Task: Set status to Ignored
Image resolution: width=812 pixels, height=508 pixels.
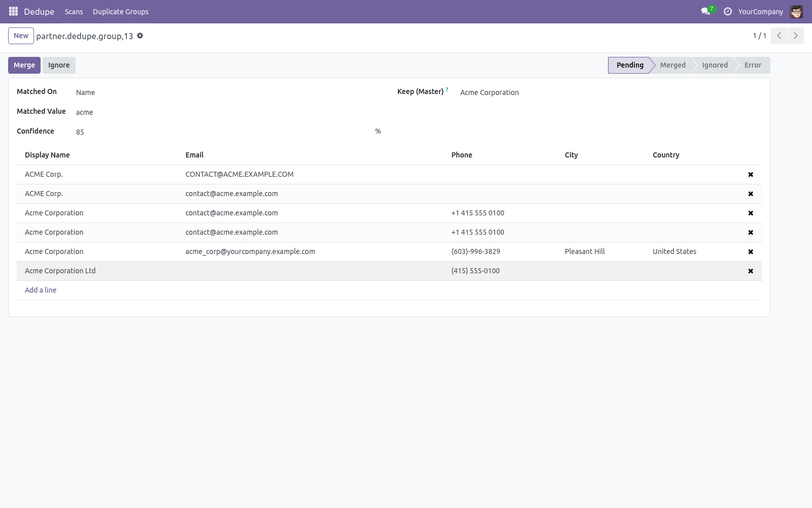Action: click(x=715, y=65)
